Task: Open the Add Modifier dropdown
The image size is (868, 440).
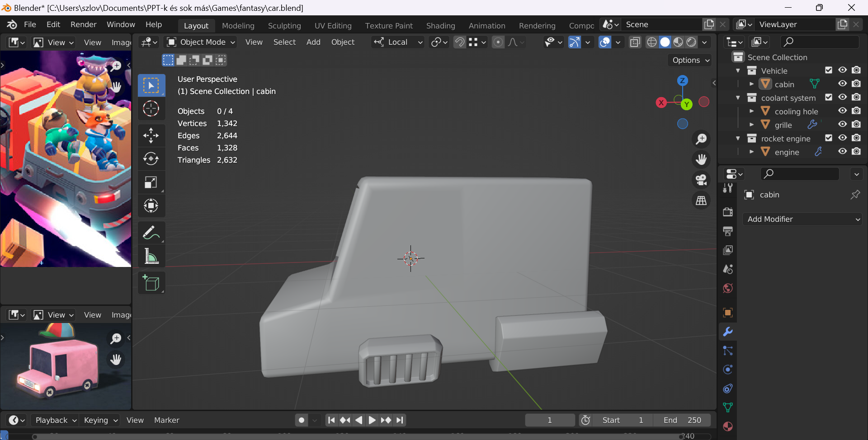Action: (802, 219)
